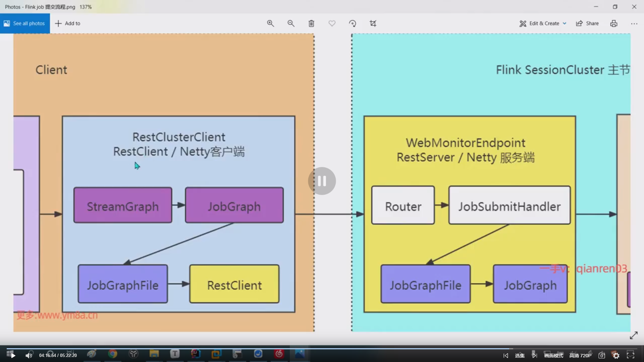Open the crop tool icon

(x=373, y=23)
